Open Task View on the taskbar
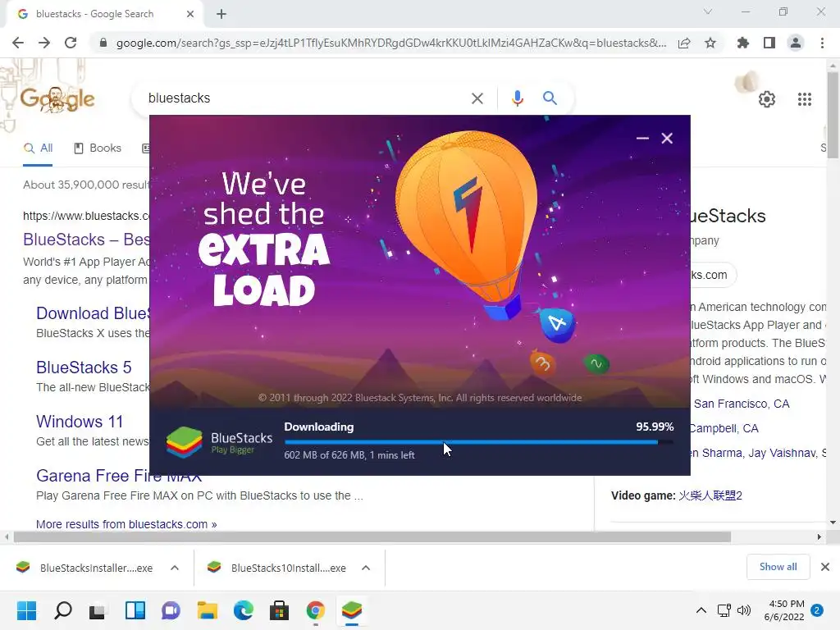The image size is (840, 630). pyautogui.click(x=98, y=610)
